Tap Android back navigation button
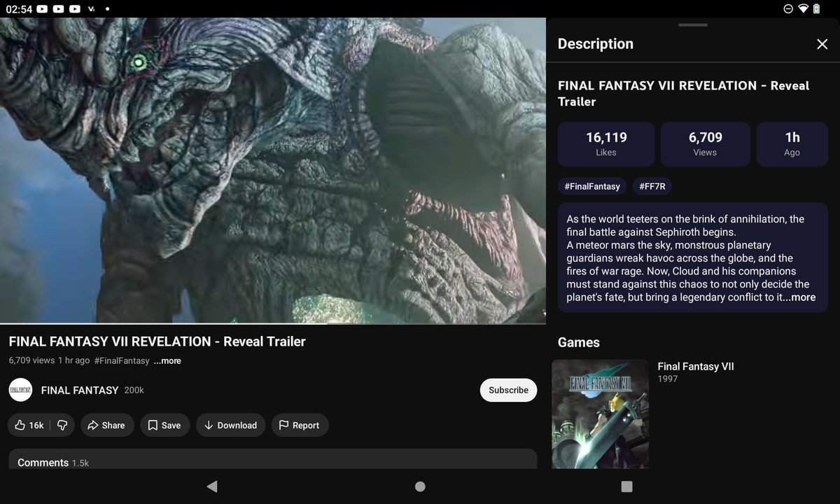 (x=212, y=486)
